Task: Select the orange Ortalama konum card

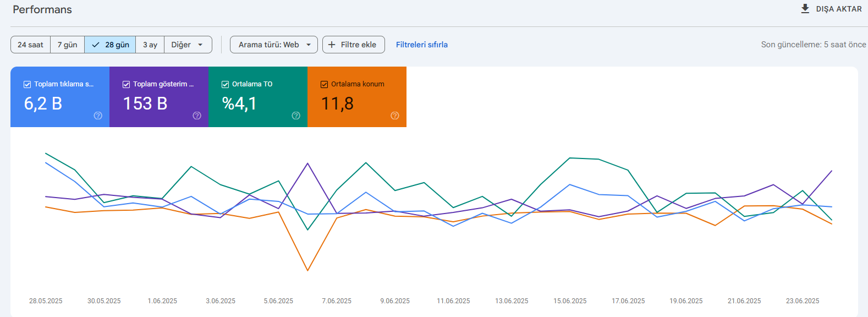Action: click(357, 97)
